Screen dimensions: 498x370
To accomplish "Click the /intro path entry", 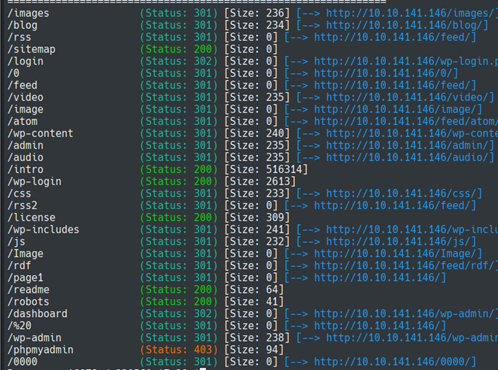I will [25, 169].
